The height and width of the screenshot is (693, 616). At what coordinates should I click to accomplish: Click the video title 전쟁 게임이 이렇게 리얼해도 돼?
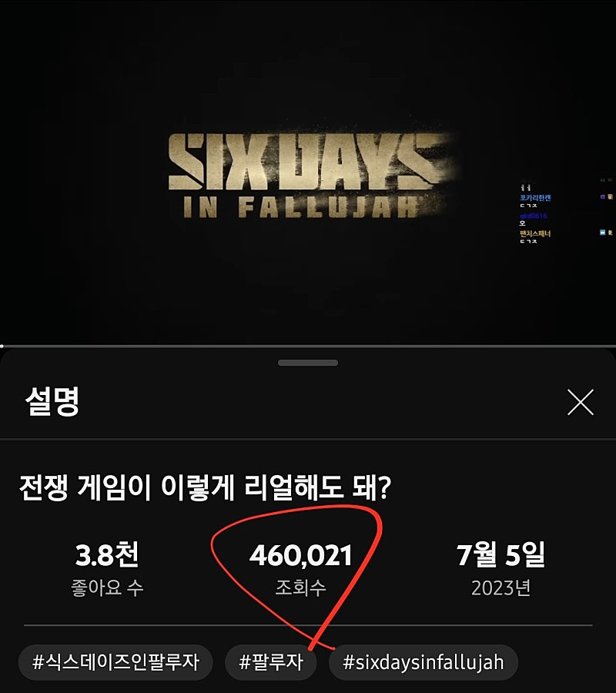pos(205,487)
